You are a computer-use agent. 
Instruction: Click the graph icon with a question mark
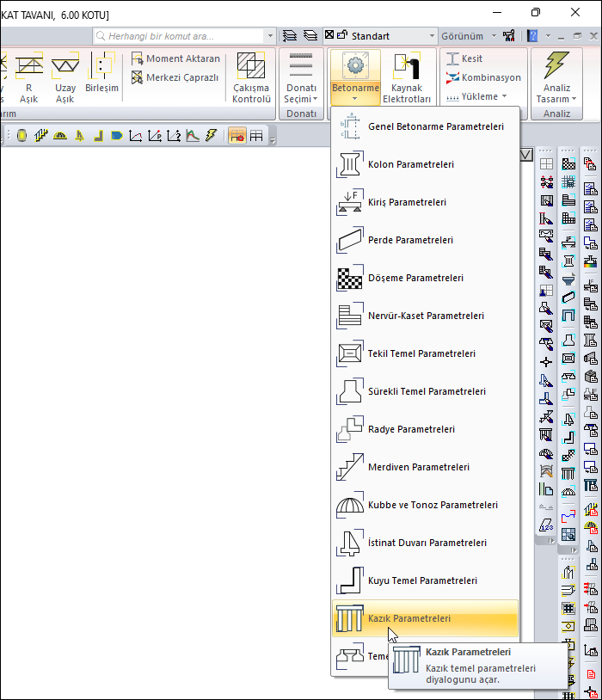174,135
